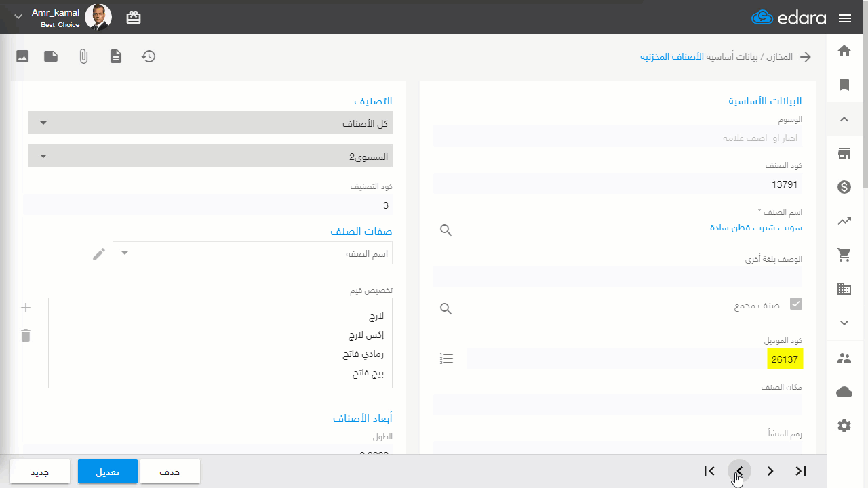The height and width of the screenshot is (488, 868).
Task: Select رمادي فاتح in values list
Action: click(x=363, y=354)
